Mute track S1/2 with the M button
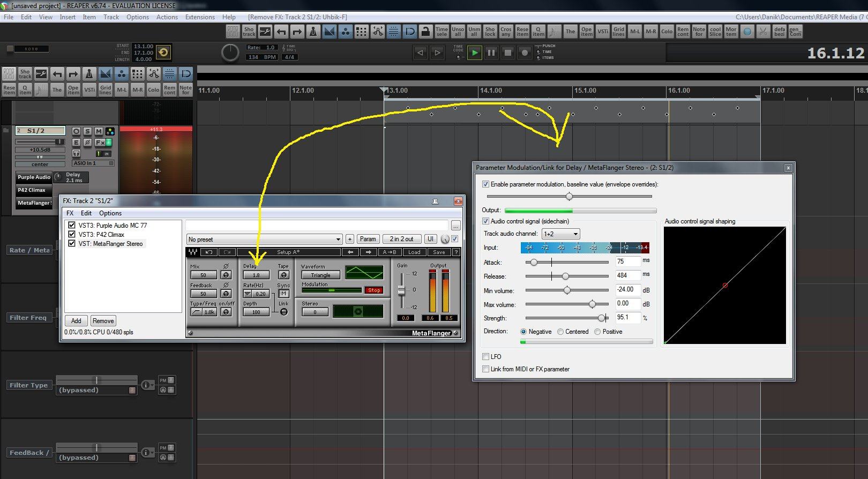The image size is (868, 479). coord(99,131)
